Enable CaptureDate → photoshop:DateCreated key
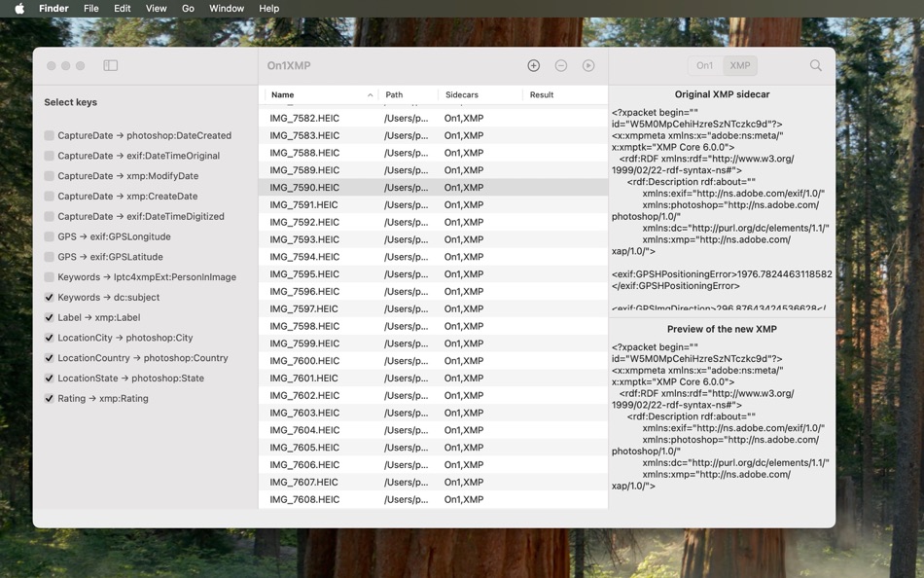This screenshot has height=578, width=924. click(48, 136)
